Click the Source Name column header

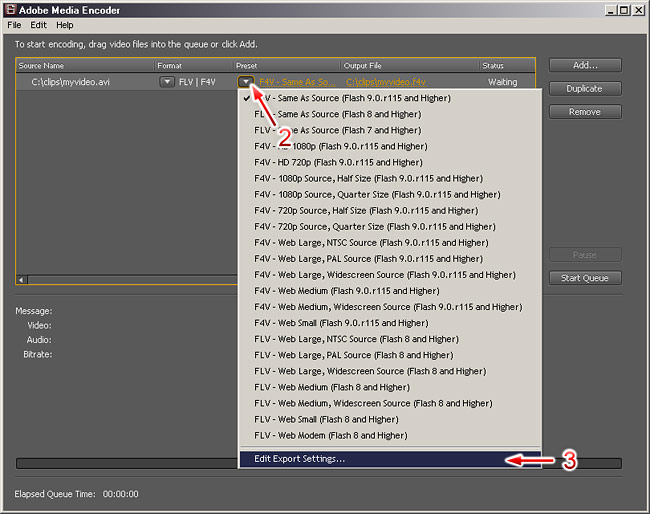pos(85,65)
